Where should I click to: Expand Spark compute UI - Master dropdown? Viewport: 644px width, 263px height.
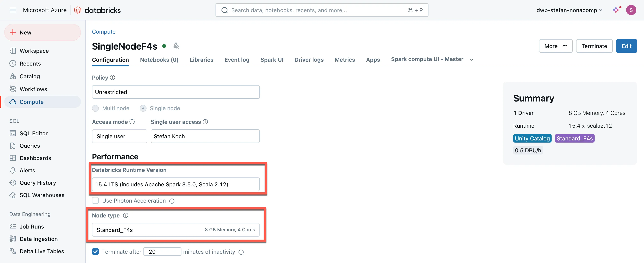click(x=471, y=59)
